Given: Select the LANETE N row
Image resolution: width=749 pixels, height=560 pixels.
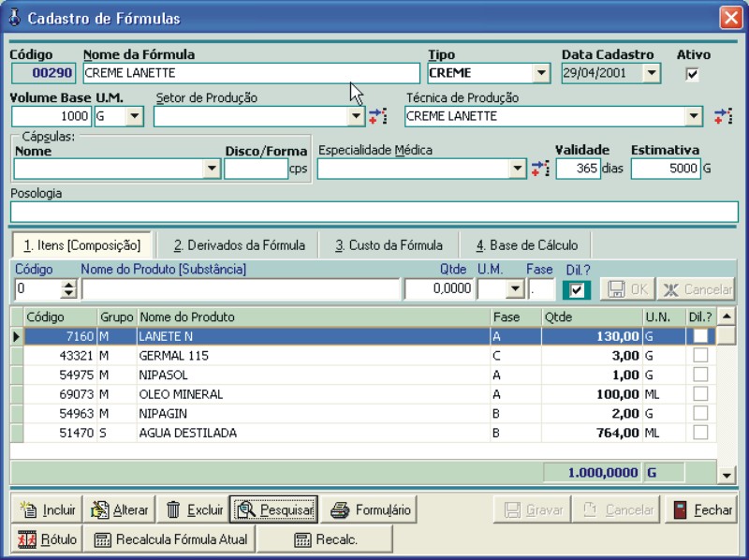Looking at the screenshot, I should coord(370,336).
